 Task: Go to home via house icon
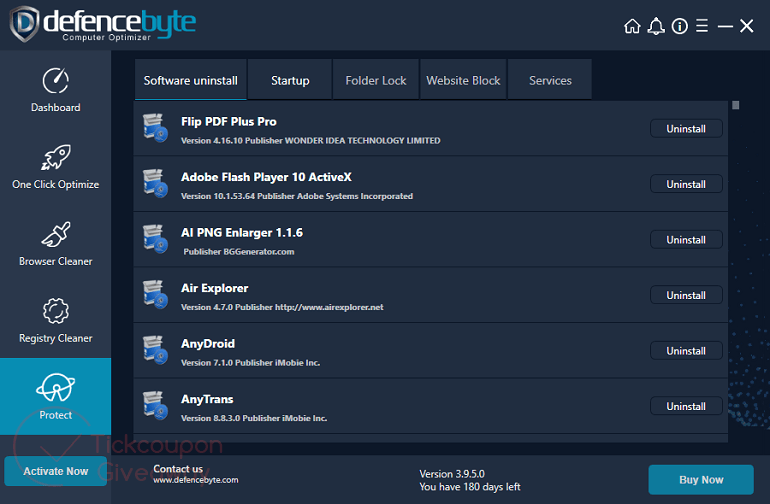(x=632, y=26)
